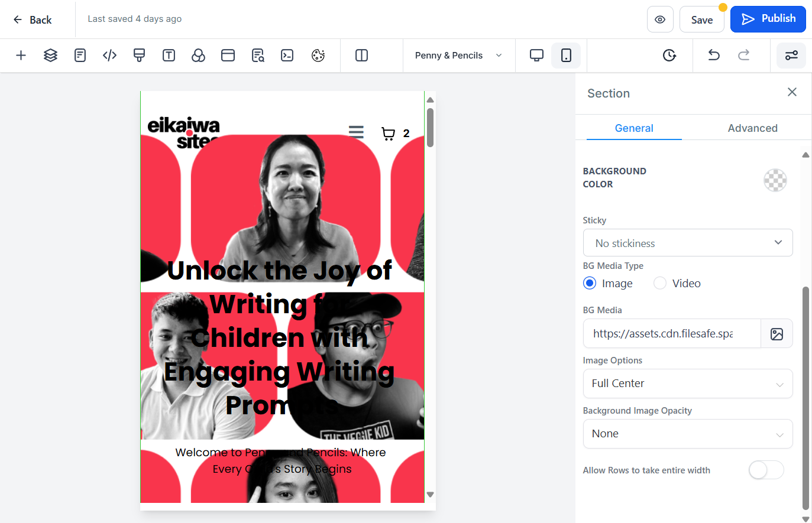Click the Back button
The width and height of the screenshot is (812, 523).
tap(33, 20)
